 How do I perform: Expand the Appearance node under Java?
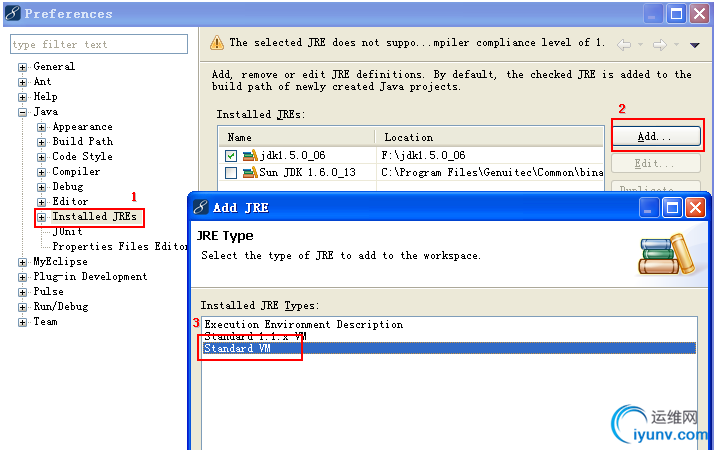pyautogui.click(x=41, y=128)
